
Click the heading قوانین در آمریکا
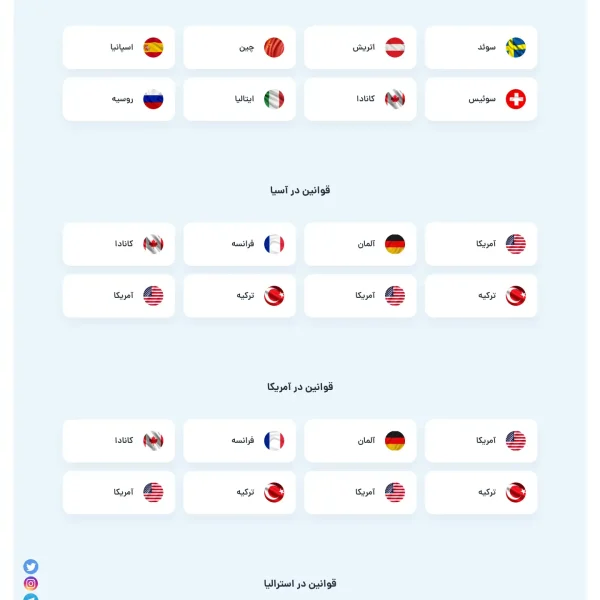(300, 387)
